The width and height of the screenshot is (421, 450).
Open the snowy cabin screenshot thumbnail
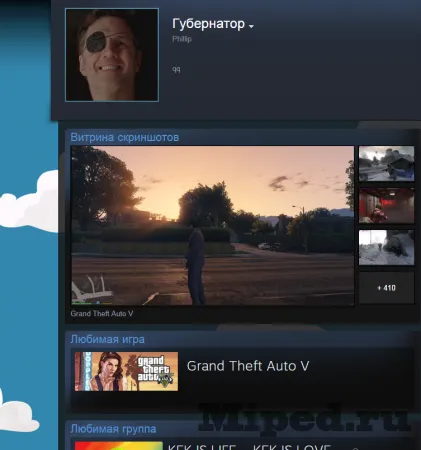(386, 164)
